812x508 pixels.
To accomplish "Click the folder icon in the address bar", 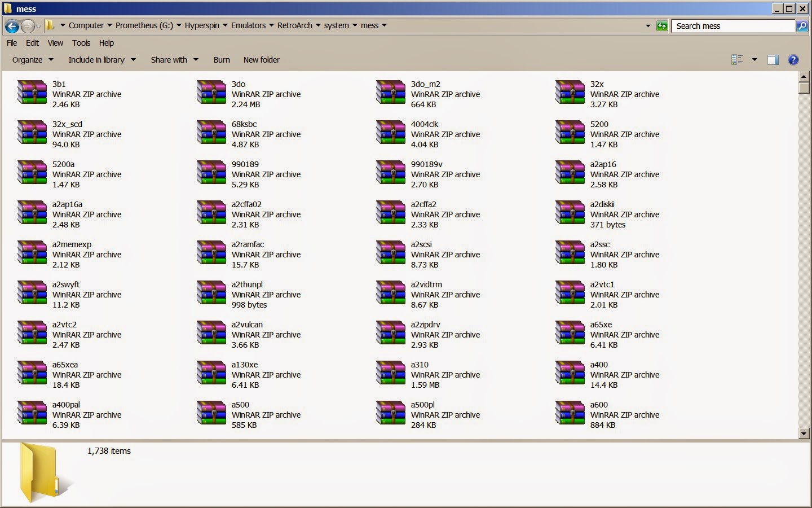I will pyautogui.click(x=50, y=25).
